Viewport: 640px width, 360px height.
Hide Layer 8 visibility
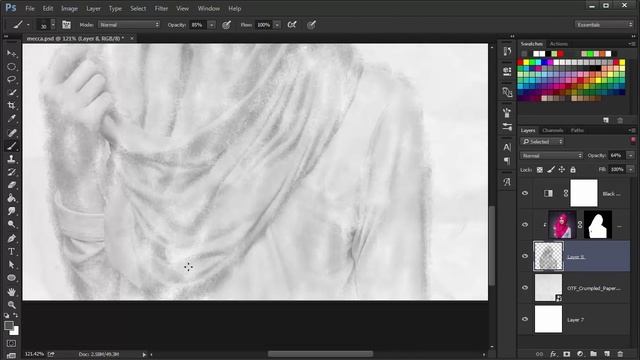coord(525,256)
